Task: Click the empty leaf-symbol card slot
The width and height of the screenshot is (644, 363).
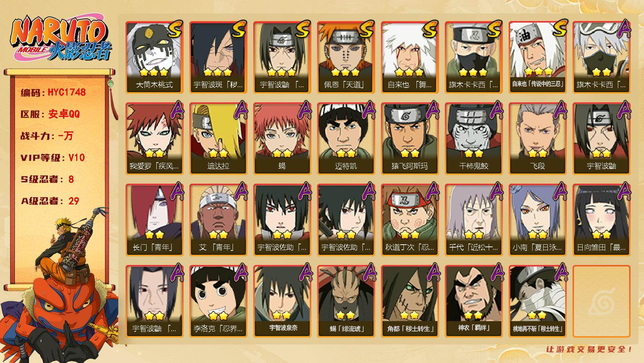Action: [x=601, y=301]
